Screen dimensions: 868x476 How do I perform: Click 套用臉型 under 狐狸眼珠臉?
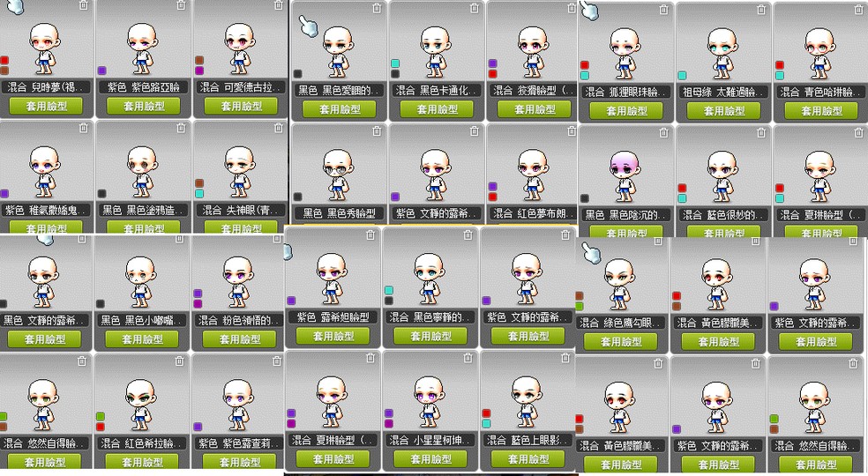tap(626, 111)
